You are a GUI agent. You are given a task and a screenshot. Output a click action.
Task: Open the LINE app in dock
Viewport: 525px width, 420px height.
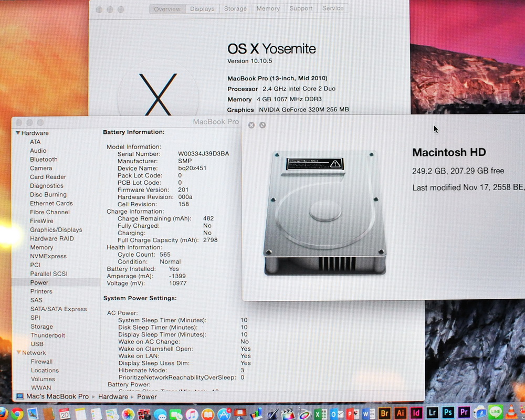pos(496,412)
